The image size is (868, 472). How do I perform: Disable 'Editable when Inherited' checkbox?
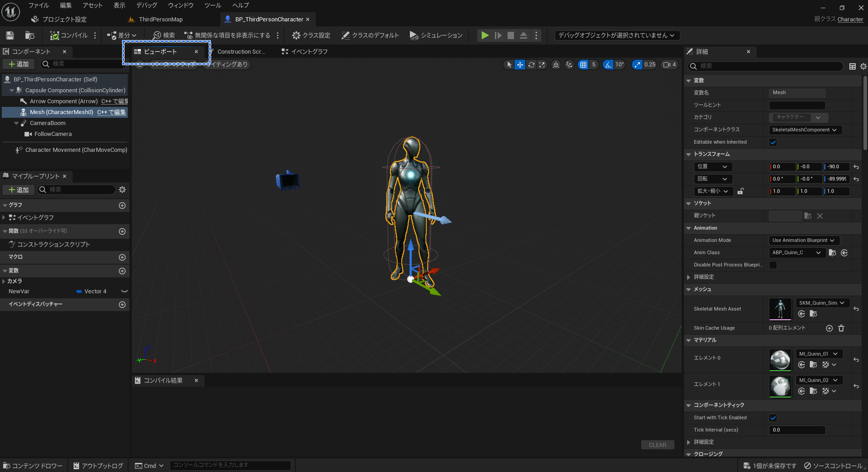coord(773,142)
